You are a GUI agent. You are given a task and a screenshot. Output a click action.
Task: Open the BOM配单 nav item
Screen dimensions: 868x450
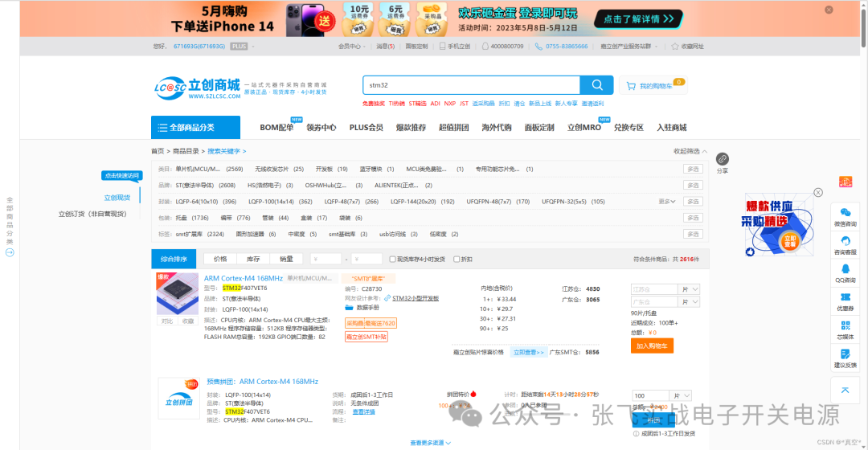tap(276, 127)
